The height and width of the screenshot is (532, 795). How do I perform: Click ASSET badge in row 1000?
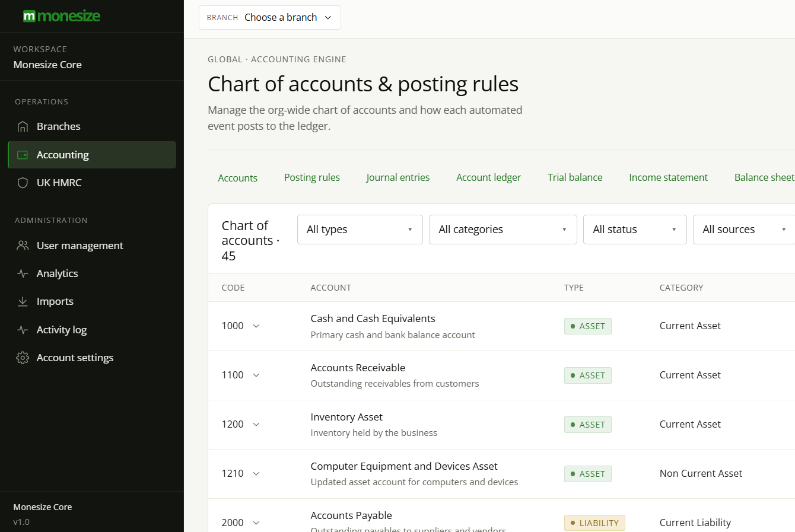click(x=587, y=326)
